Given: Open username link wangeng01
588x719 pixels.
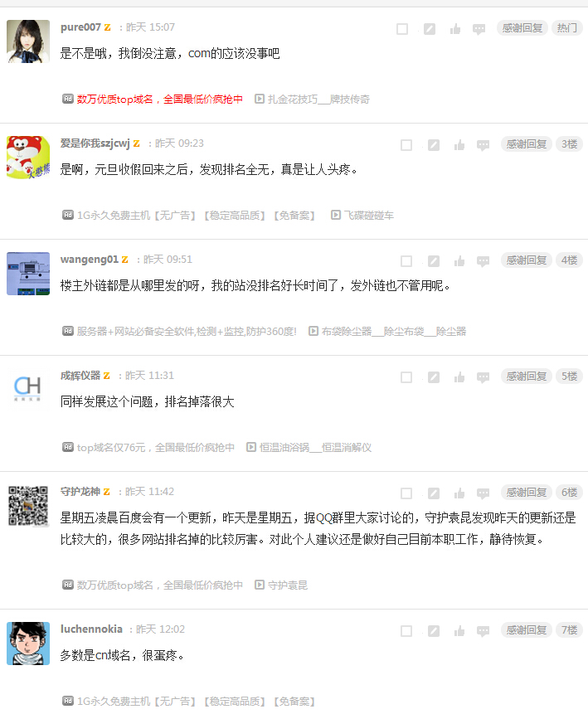Looking at the screenshot, I should click(90, 260).
